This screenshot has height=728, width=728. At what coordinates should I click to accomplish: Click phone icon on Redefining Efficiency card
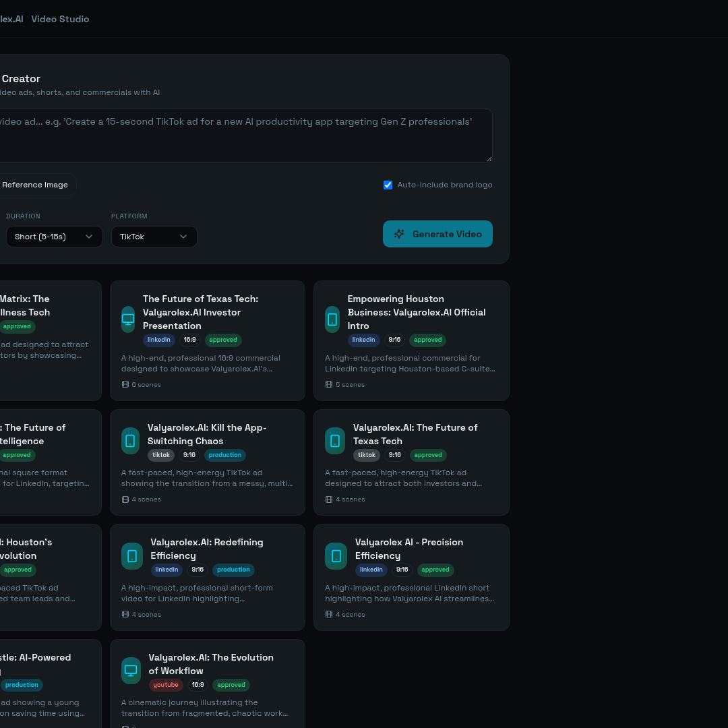pyautogui.click(x=132, y=555)
